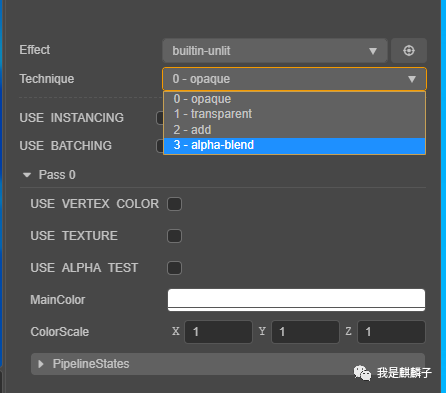The height and width of the screenshot is (393, 446).
Task: Open the MainColor white color swatch
Action: (x=296, y=300)
